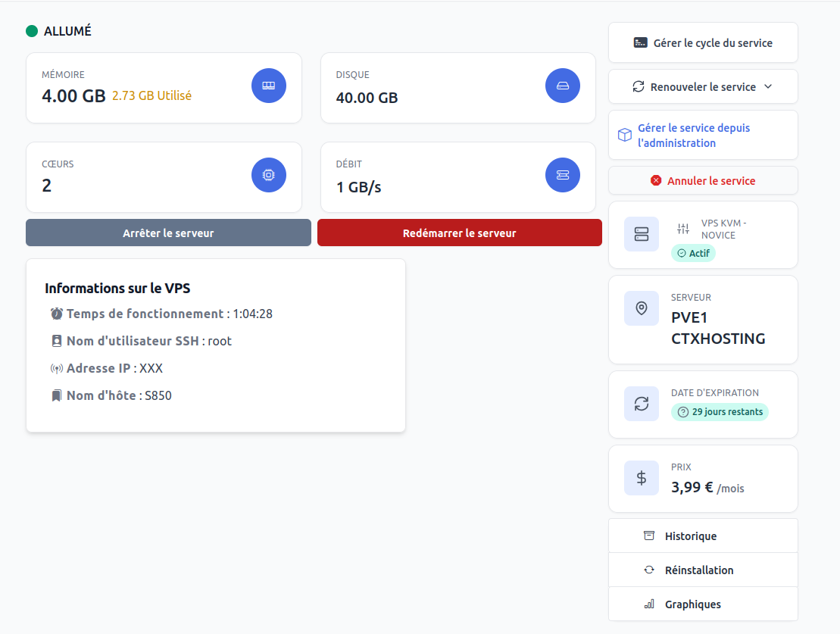The width and height of the screenshot is (840, 634).
Task: Click the CPU icon on the Cœurs card
Action: click(x=268, y=175)
